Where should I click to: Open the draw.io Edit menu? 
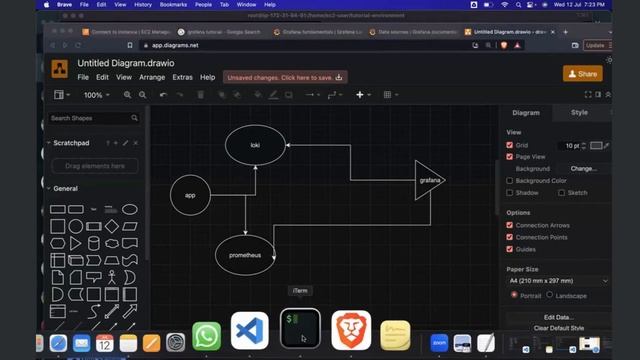click(102, 77)
